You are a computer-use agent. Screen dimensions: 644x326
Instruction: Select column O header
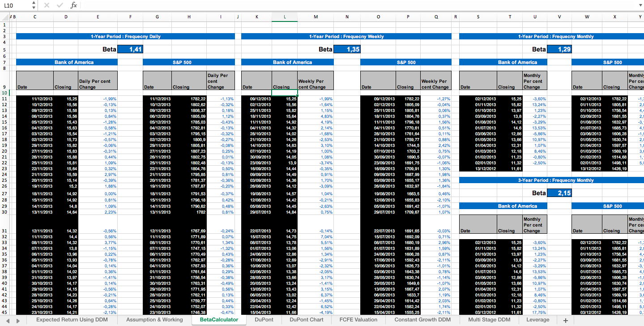click(378, 17)
